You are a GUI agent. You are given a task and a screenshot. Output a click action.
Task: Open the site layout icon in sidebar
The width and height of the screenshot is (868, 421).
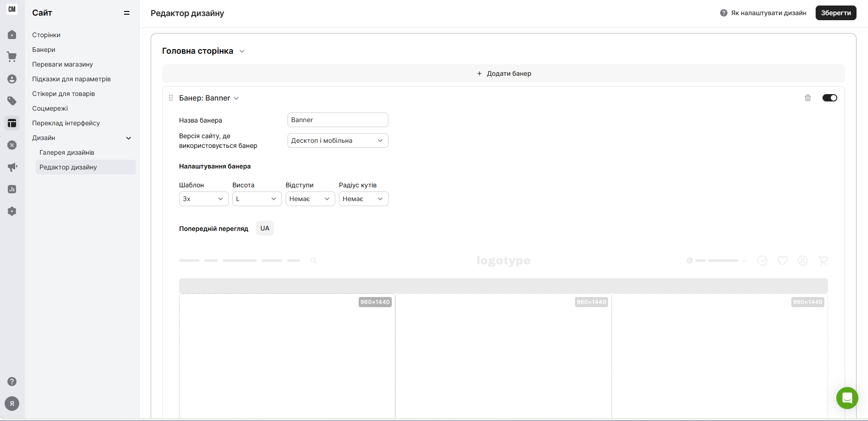pyautogui.click(x=12, y=123)
